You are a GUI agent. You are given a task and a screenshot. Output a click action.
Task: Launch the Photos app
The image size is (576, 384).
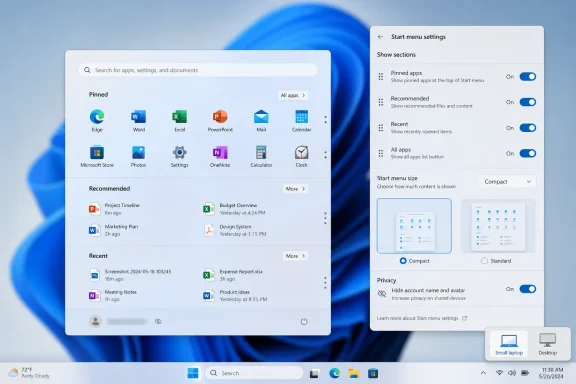tap(138, 156)
